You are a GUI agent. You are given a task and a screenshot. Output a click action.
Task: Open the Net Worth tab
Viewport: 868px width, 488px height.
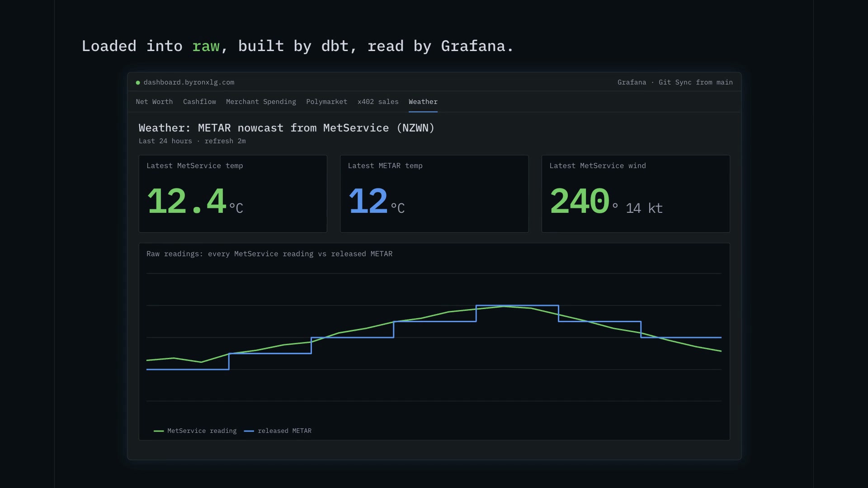pos(154,102)
